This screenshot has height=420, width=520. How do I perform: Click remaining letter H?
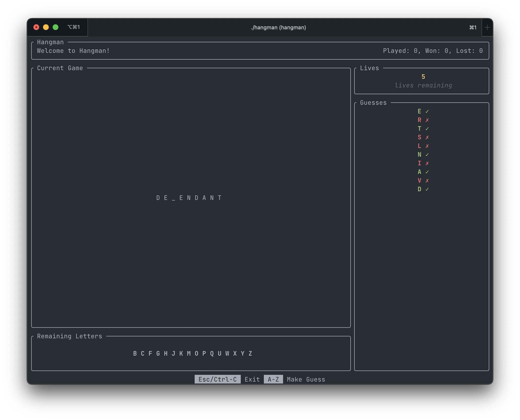pos(166,353)
